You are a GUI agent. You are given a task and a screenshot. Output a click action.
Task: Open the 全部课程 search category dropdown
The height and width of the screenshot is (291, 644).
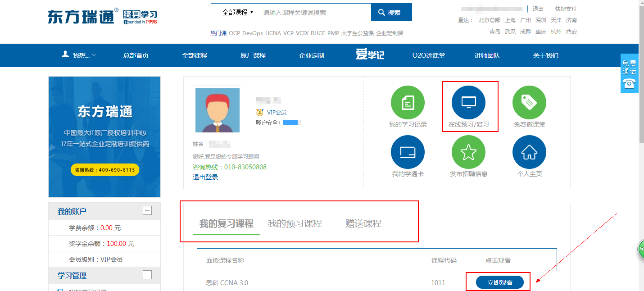(234, 12)
